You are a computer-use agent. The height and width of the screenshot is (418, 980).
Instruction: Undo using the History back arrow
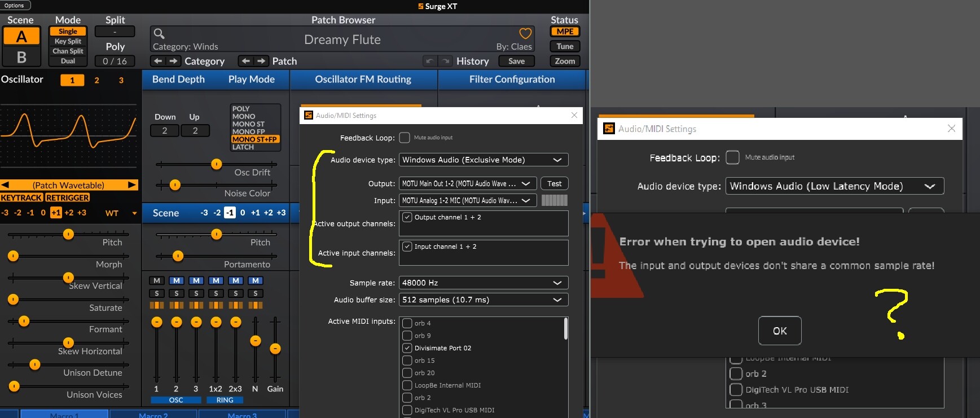(x=430, y=61)
